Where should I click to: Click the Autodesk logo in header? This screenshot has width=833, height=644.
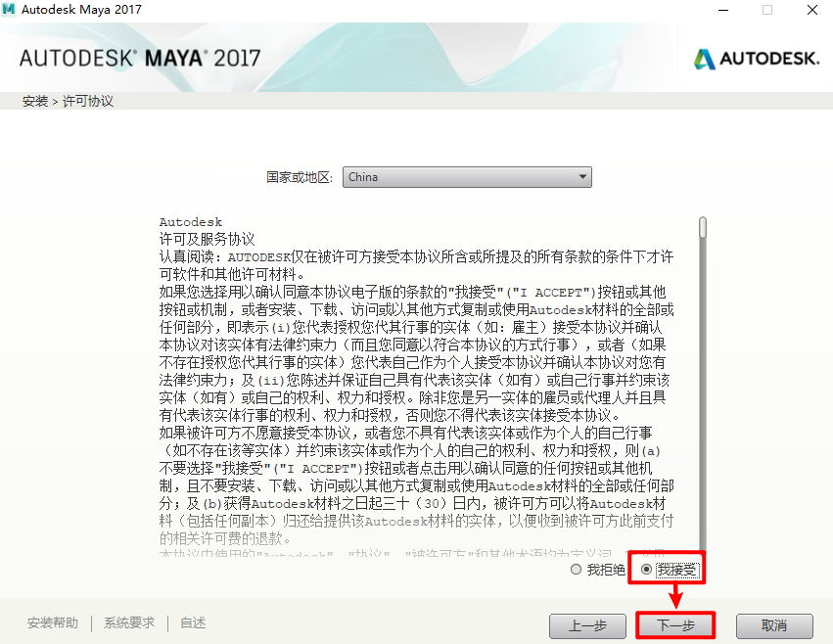click(757, 59)
